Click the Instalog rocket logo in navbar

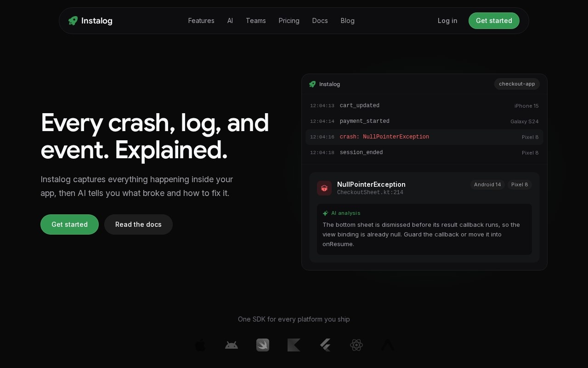[x=73, y=21]
